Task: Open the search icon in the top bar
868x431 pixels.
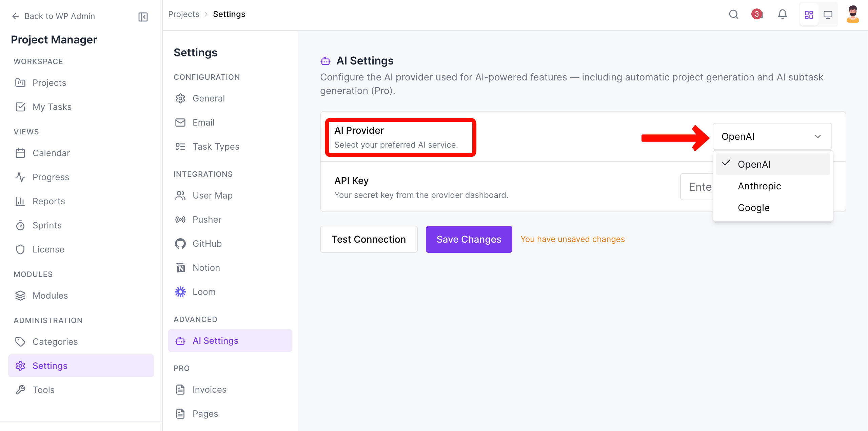Action: pos(733,14)
